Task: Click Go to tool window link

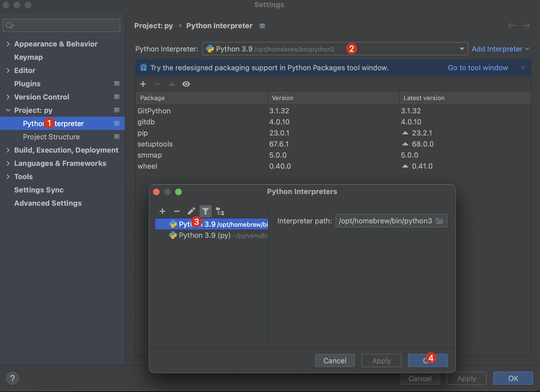Action: (x=478, y=68)
